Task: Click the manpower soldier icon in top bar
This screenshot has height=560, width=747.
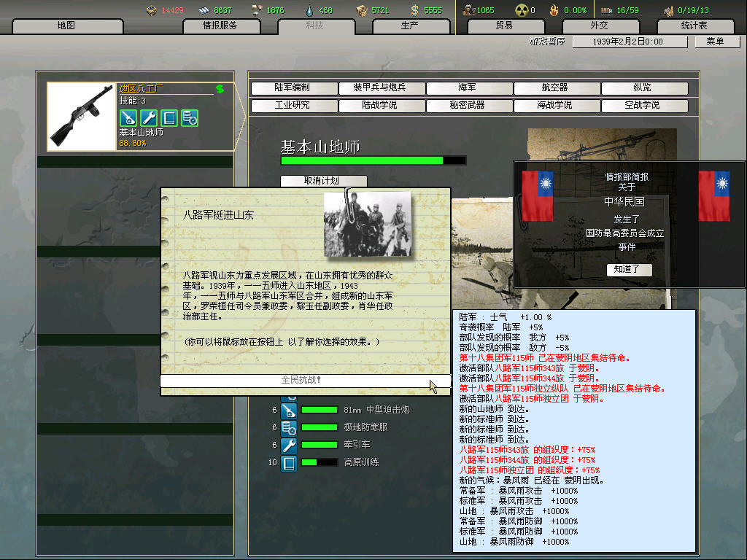Action: [469, 10]
